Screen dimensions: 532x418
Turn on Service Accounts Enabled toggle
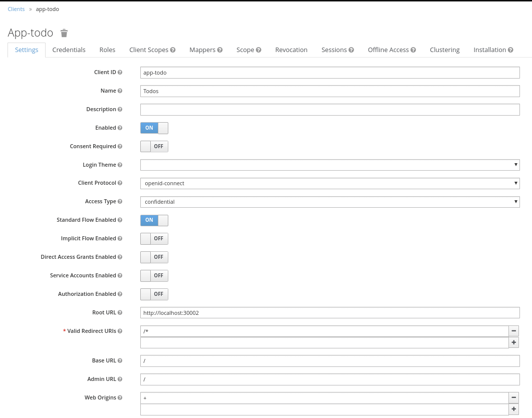[154, 276]
